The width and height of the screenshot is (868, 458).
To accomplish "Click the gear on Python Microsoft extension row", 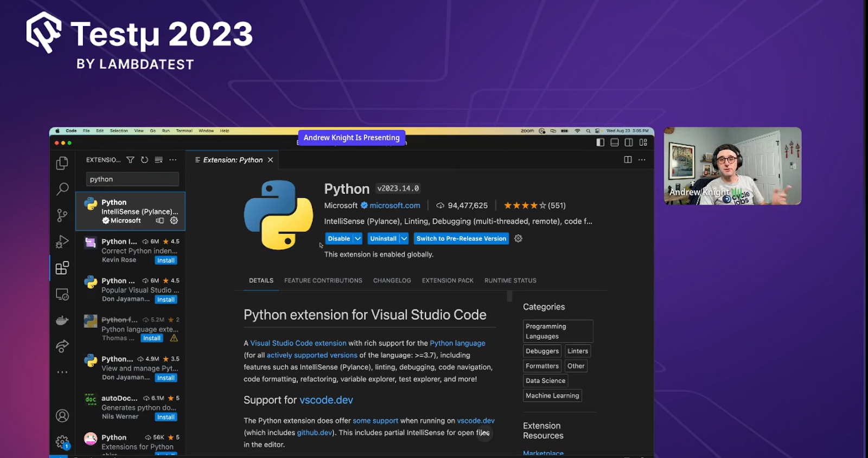I will click(174, 221).
